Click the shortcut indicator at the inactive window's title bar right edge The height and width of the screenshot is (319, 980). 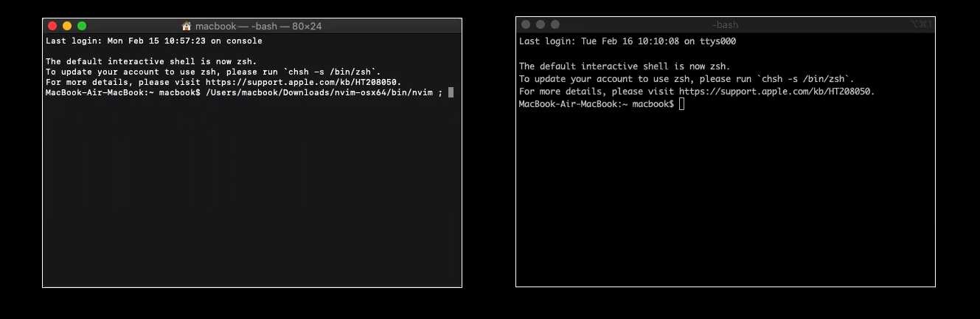point(921,24)
